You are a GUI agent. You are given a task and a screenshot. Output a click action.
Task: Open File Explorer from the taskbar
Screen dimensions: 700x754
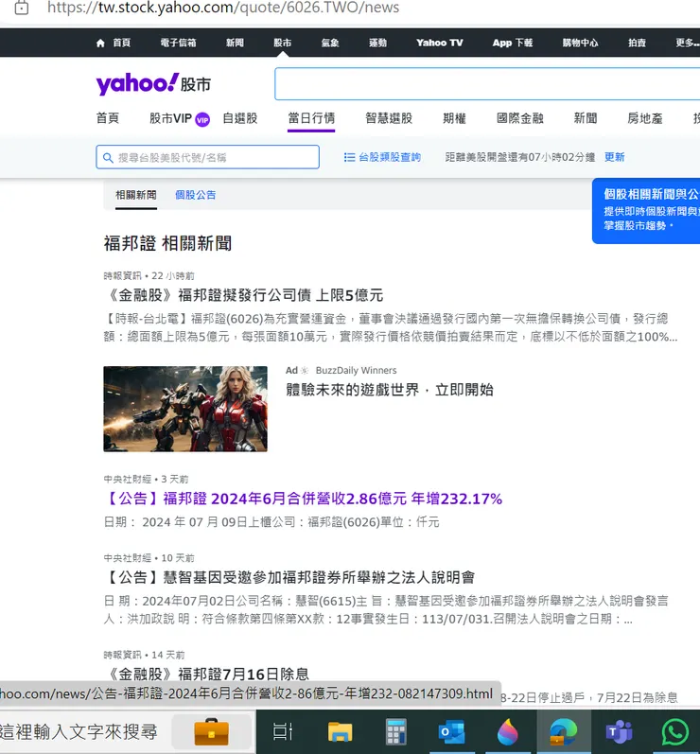[340, 732]
